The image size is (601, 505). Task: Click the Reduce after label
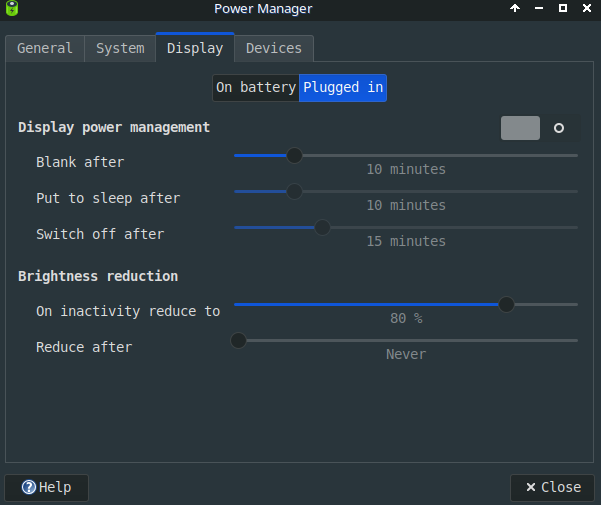pyautogui.click(x=84, y=347)
